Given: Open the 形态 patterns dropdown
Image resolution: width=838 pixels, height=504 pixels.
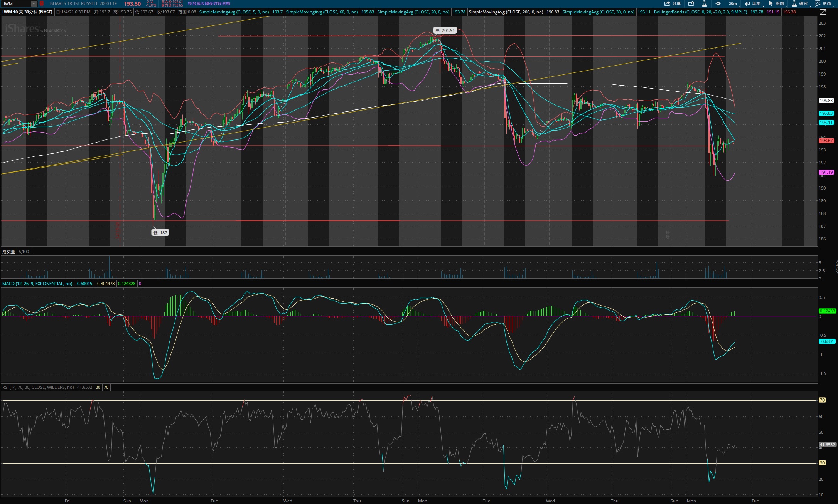Looking at the screenshot, I should coord(823,3).
